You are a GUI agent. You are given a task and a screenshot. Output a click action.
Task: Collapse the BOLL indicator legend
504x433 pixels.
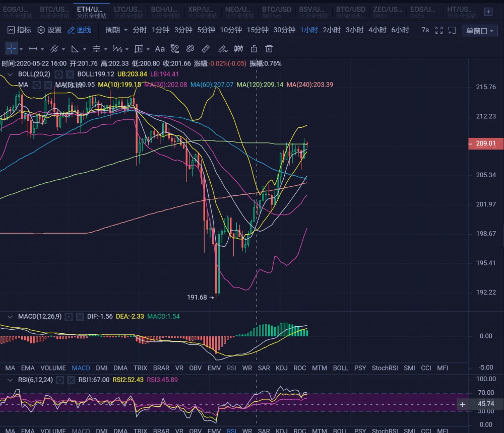[10, 74]
